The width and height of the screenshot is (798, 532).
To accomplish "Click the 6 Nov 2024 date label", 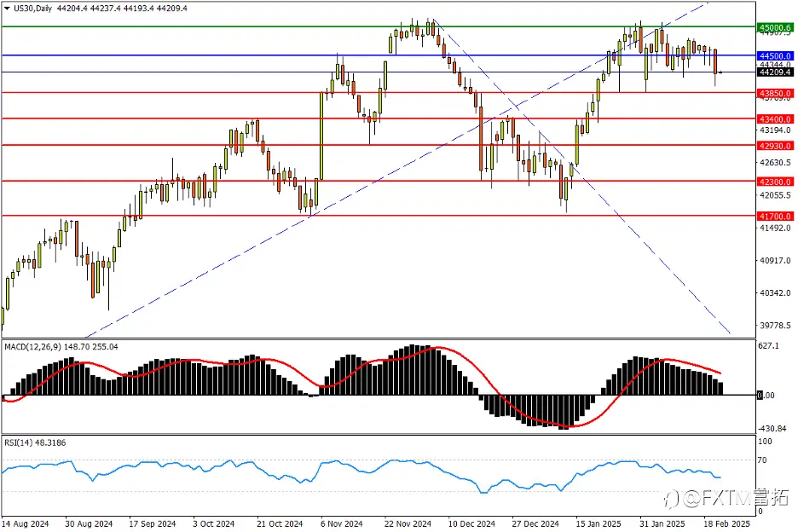I will (342, 523).
